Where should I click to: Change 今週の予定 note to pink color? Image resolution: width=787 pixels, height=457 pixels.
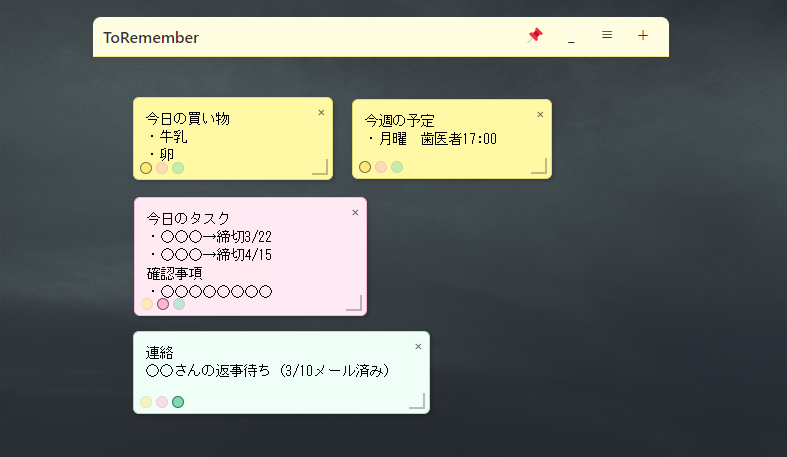click(381, 167)
